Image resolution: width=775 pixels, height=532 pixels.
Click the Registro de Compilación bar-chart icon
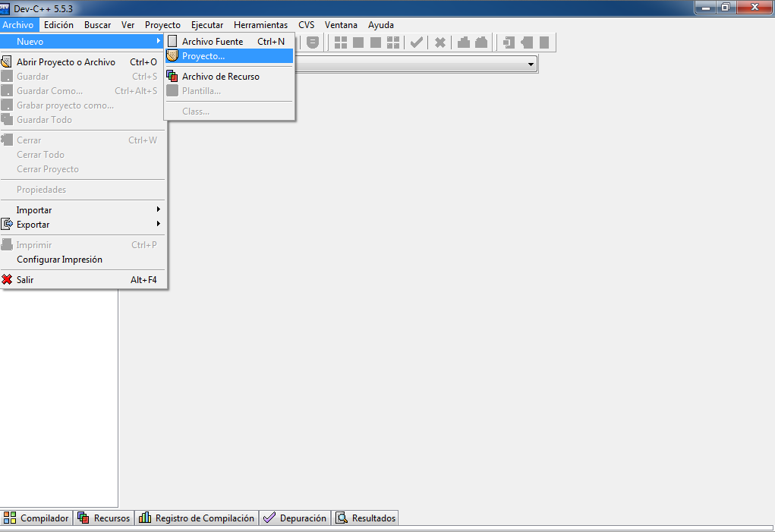(144, 518)
